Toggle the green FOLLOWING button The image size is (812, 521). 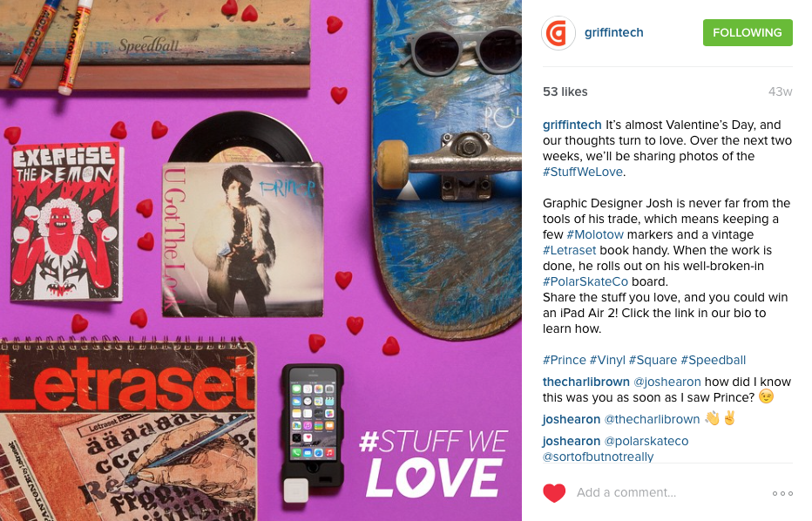point(748,32)
